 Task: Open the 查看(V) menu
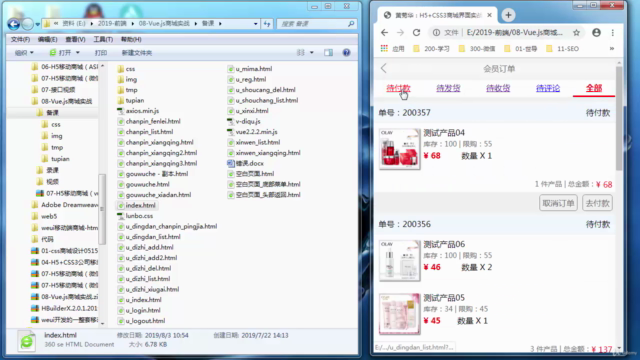[75, 39]
